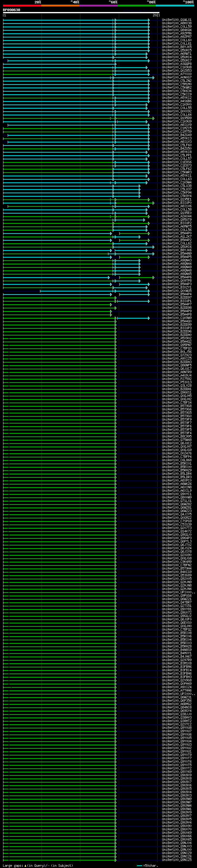Select the UniRef100_B8YJK6 label
This screenshot has width=197, height=868.
[x=177, y=250]
